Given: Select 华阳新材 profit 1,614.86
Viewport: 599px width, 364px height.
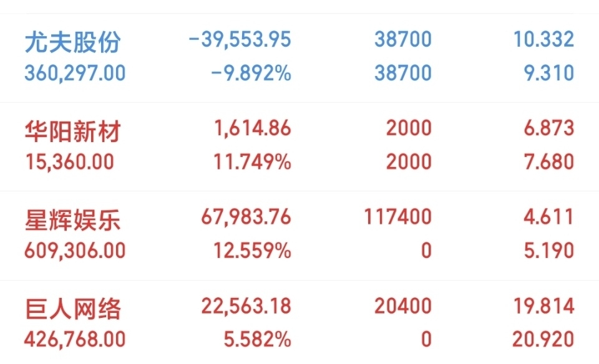Looking at the screenshot, I should click(x=253, y=128).
